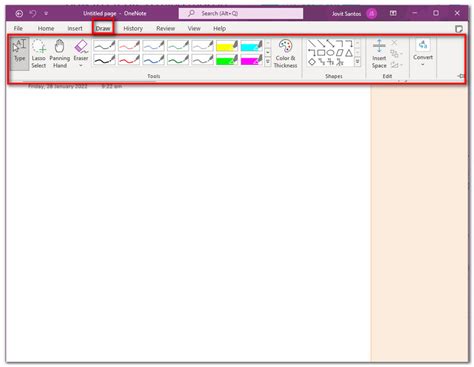Choose the single arrow line shape
474x367 pixels.
321,43
